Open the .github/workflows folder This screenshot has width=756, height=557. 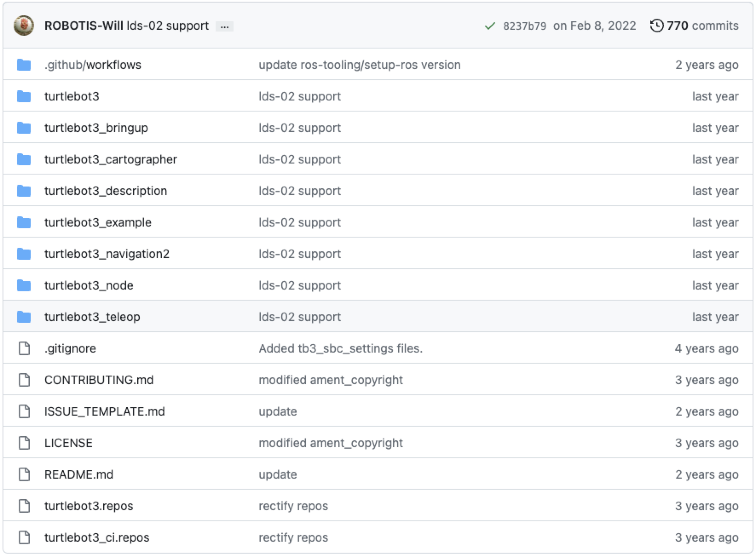coord(93,65)
